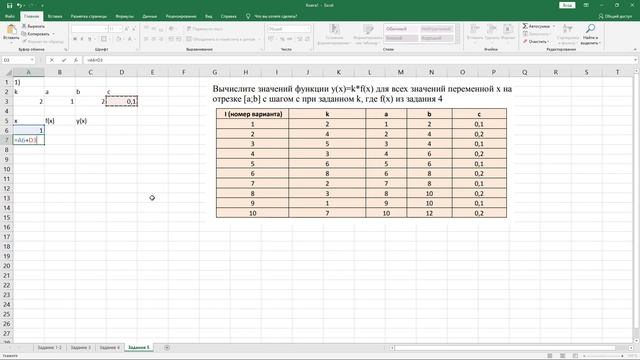Screen dimensions: 640x360
Task: Switch to the Page Layout (Разметка страницы) tab
Action: point(89,16)
